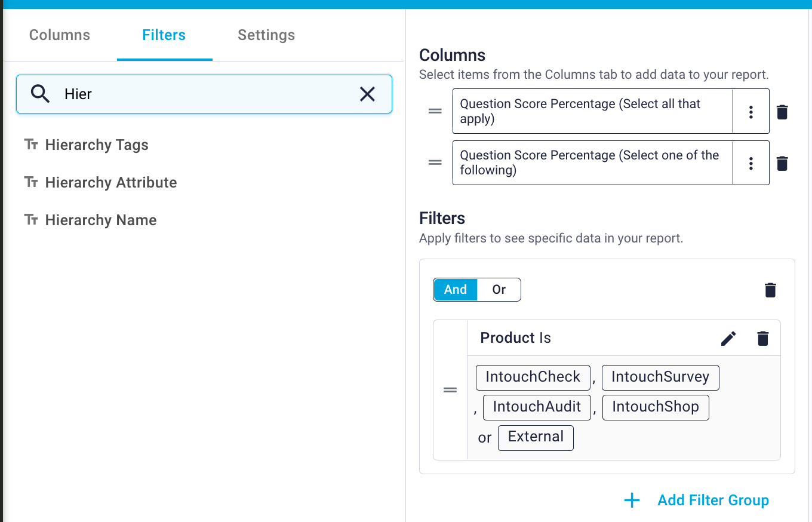Click the magnifying glass search icon
This screenshot has width=812, height=522.
(x=40, y=94)
